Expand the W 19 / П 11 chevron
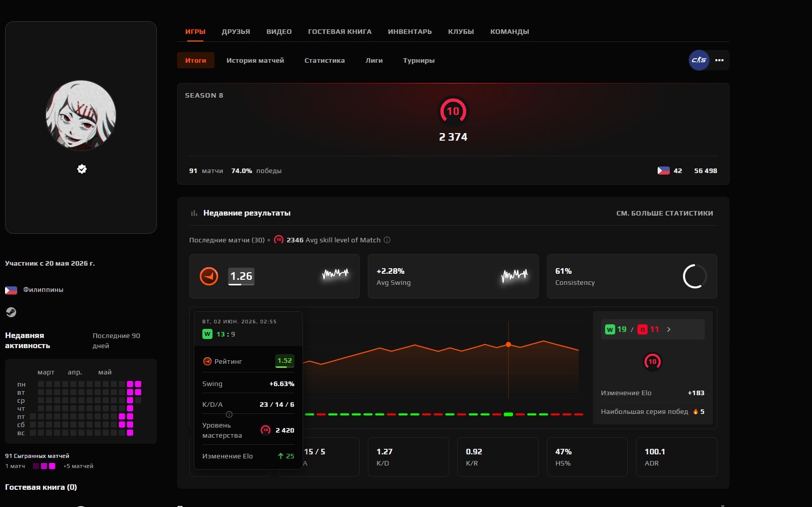812x507 pixels. (x=669, y=329)
